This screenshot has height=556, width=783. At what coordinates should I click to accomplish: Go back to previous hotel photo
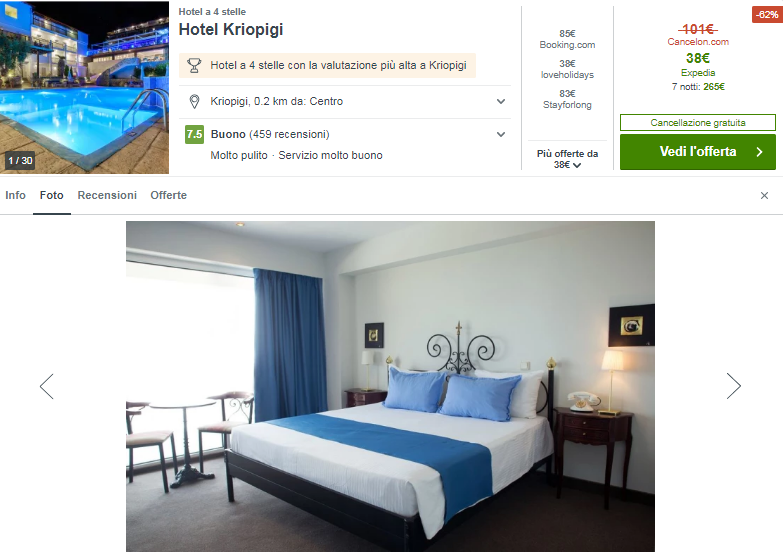coord(47,386)
